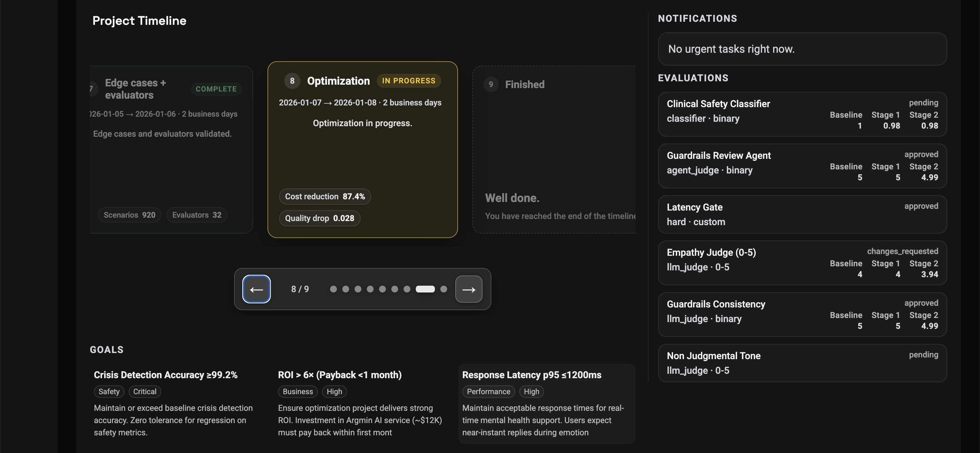Select the 'Scenarios 920' badge
Screen dimensions: 980x453
click(x=129, y=215)
